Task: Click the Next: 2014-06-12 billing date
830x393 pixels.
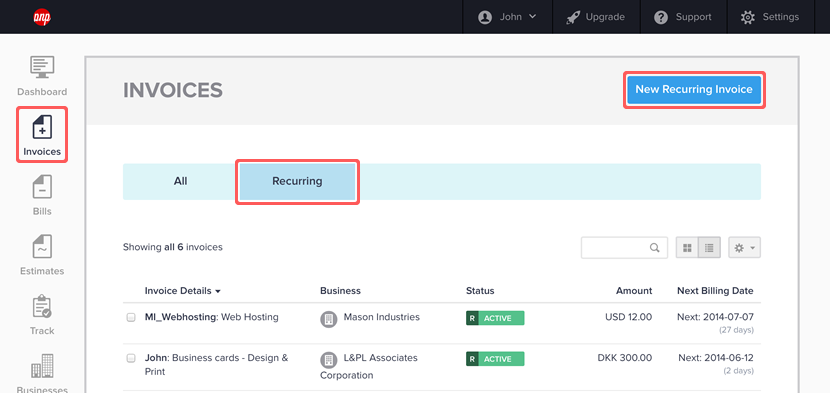Action: click(x=716, y=358)
